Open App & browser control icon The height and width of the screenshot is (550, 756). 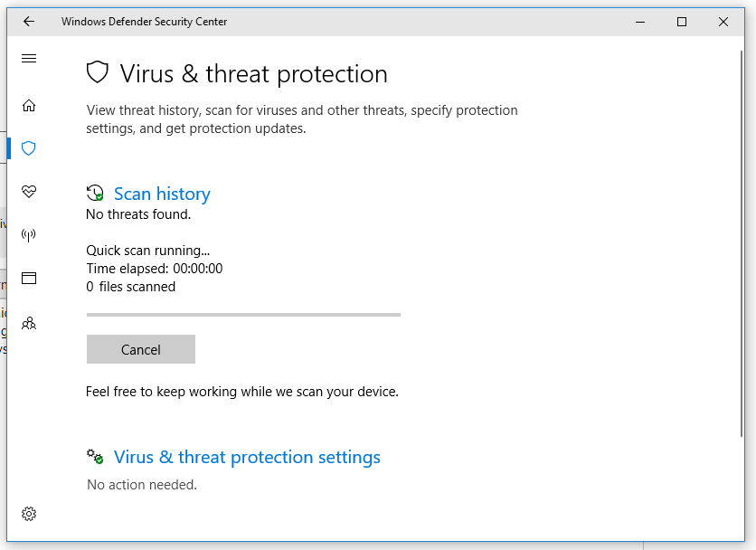click(28, 278)
